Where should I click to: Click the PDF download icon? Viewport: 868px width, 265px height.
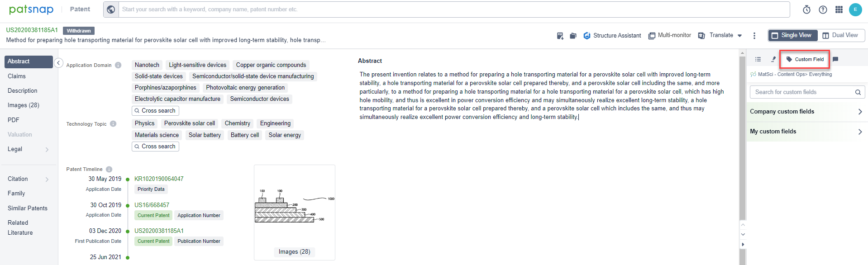560,36
